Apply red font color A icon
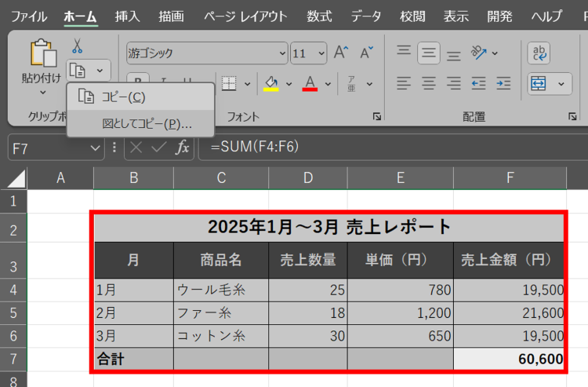Screen dimensions: 588x387 click(310, 83)
